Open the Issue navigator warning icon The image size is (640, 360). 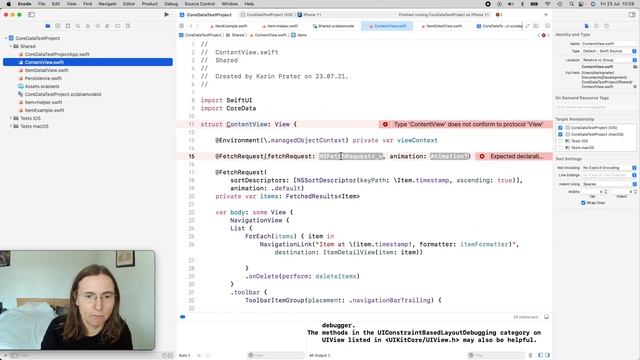[x=88, y=26]
